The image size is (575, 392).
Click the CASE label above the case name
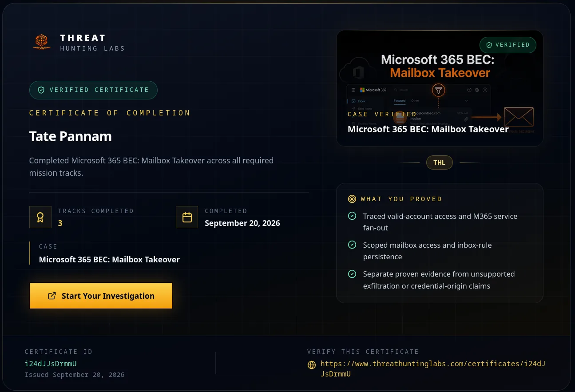(x=48, y=246)
